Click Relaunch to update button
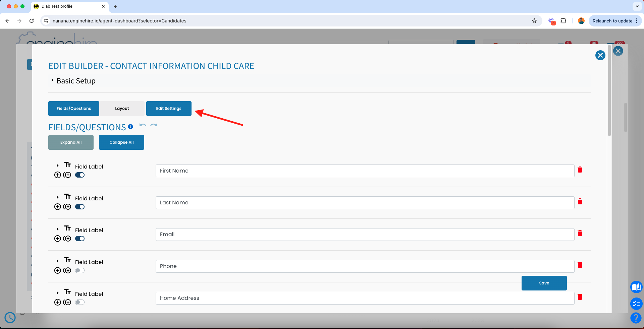The height and width of the screenshot is (329, 644). coord(615,21)
